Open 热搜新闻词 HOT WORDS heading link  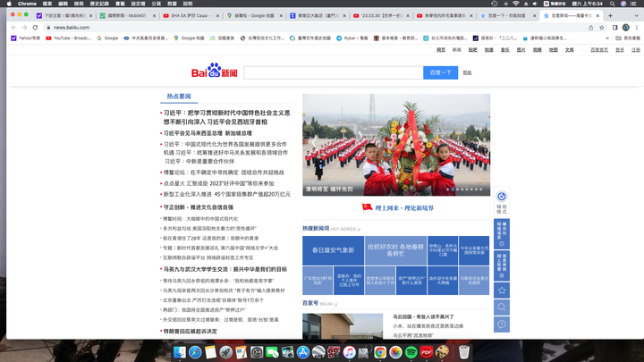pyautogui.click(x=331, y=229)
